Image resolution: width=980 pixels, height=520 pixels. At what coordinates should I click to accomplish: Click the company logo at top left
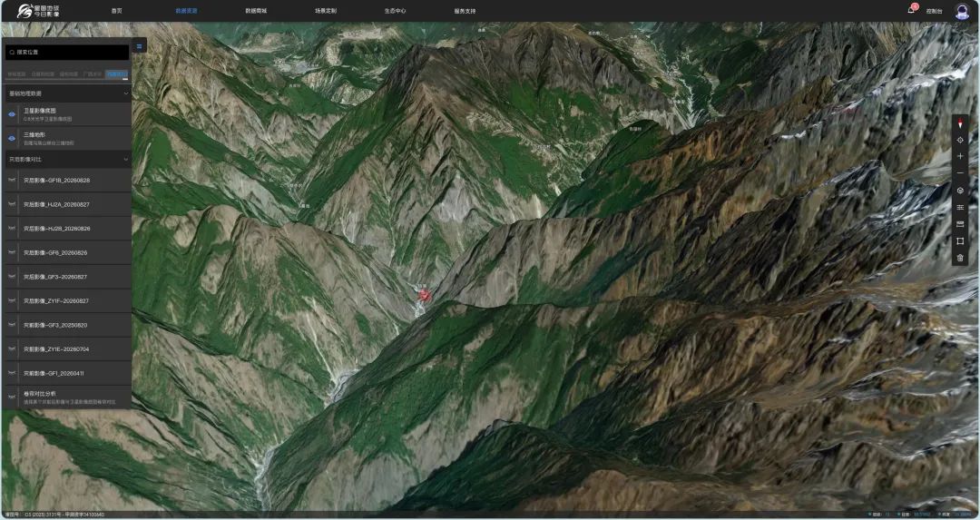click(x=38, y=11)
